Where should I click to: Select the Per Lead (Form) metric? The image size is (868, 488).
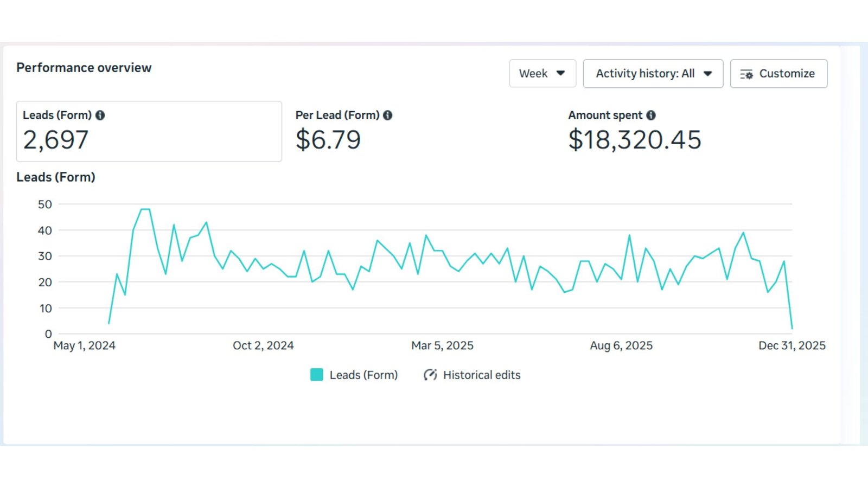click(x=342, y=130)
